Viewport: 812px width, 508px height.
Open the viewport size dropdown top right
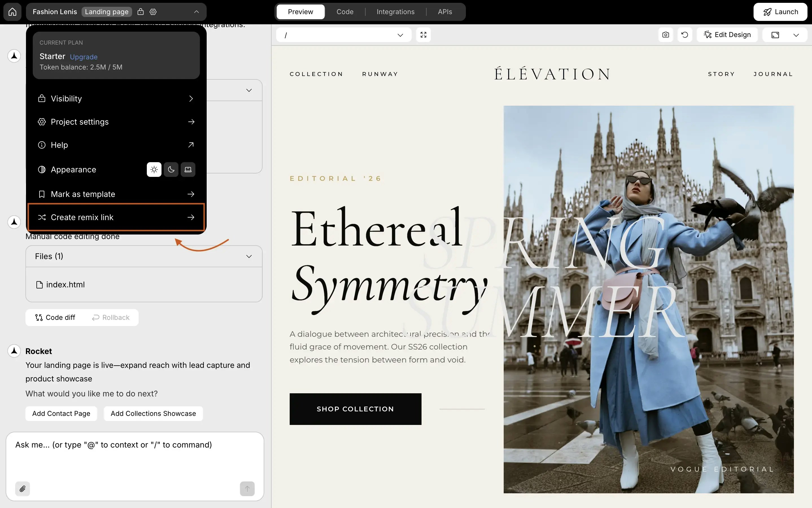pos(796,34)
